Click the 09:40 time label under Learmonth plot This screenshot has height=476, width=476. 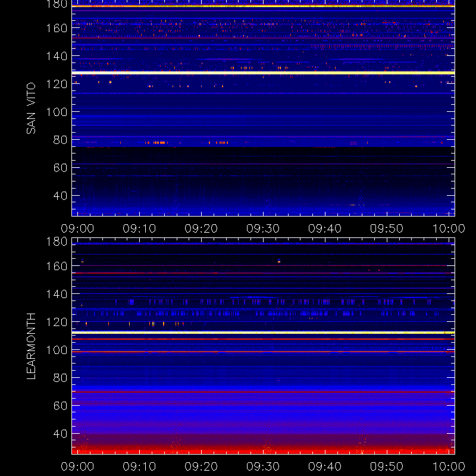pos(325,466)
